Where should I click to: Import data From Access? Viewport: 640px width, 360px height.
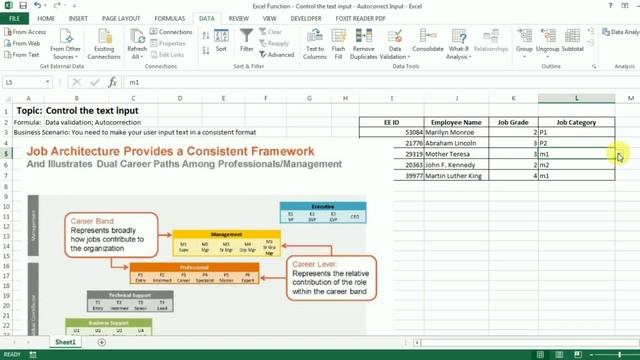[x=25, y=32]
